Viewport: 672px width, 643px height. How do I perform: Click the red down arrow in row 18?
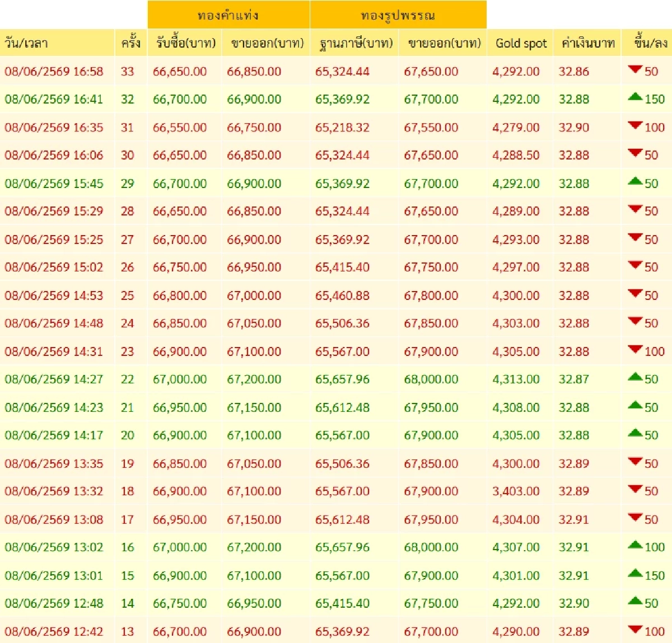tap(635, 489)
